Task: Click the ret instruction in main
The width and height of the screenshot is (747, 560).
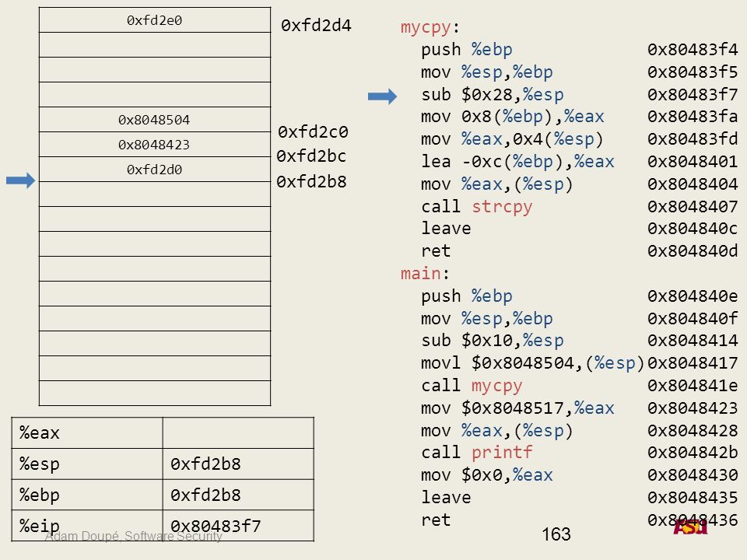Action: 436,520
